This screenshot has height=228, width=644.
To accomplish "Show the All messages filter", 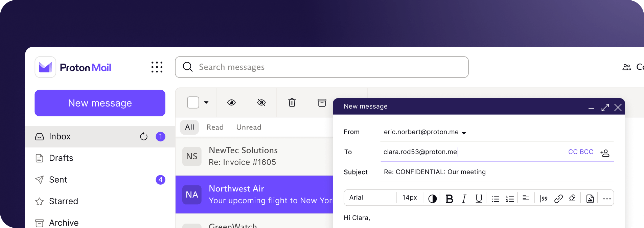I will click(x=189, y=127).
